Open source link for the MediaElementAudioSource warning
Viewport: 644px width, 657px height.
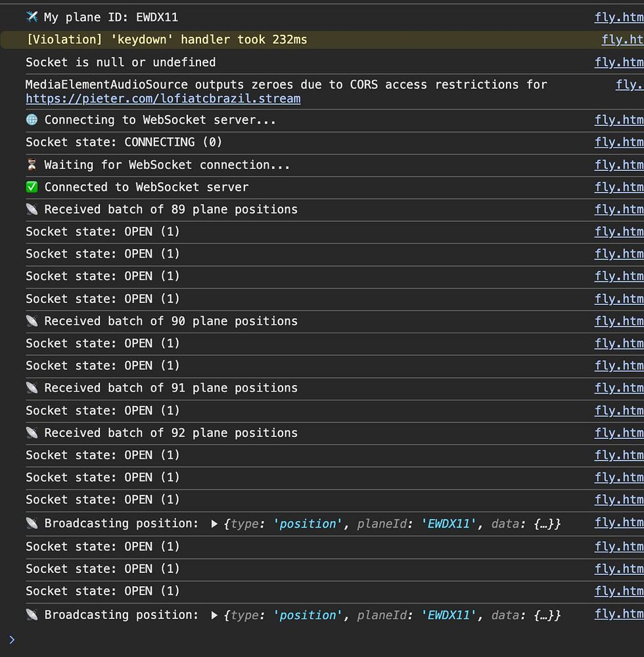630,85
